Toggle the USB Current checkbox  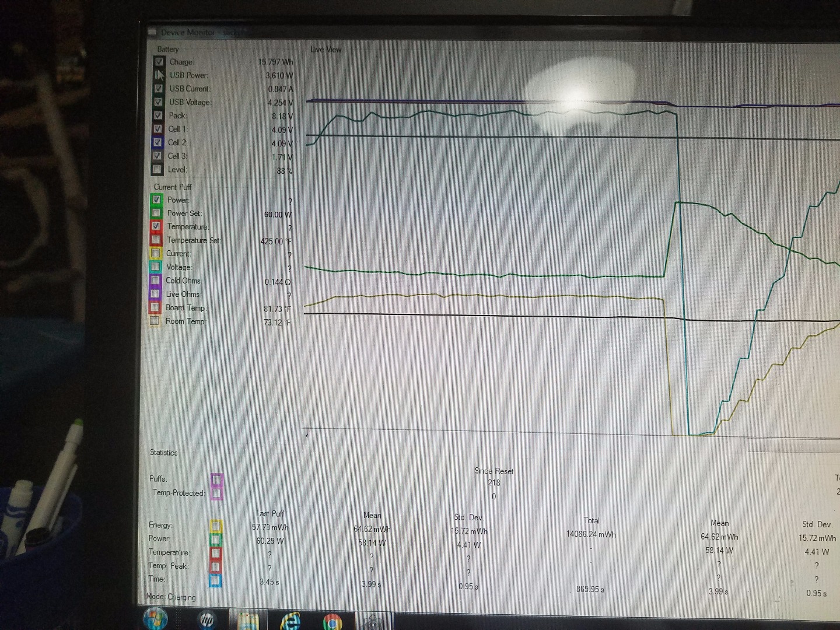pos(158,89)
